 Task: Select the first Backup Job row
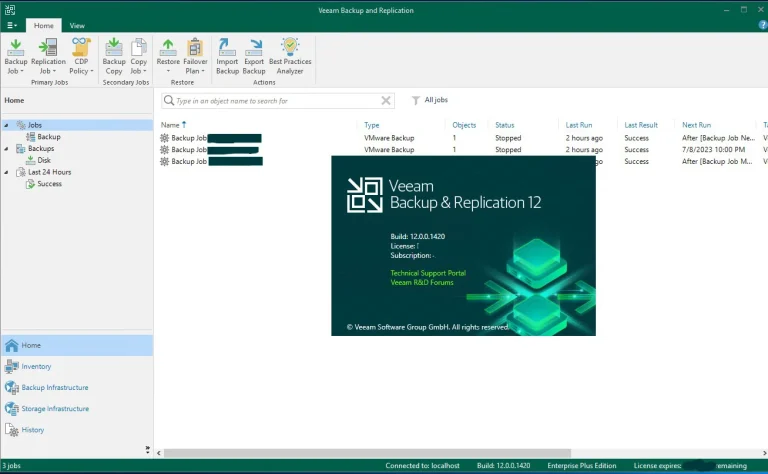click(x=461, y=138)
